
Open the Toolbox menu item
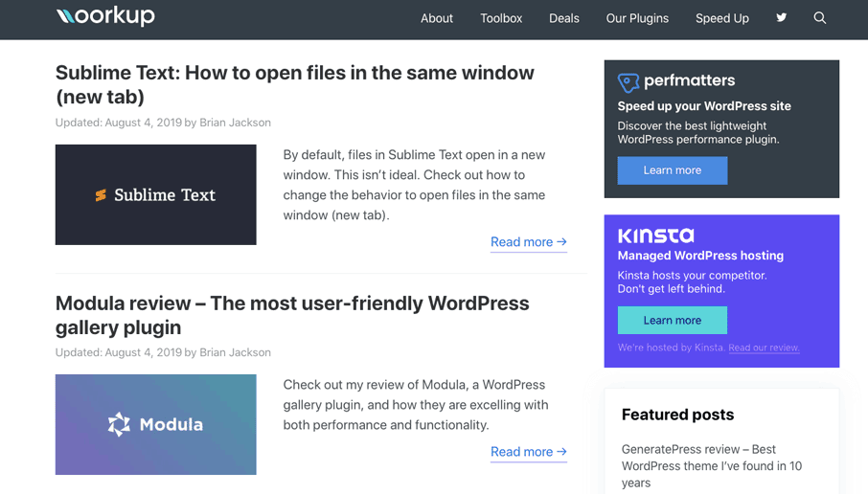pos(501,18)
